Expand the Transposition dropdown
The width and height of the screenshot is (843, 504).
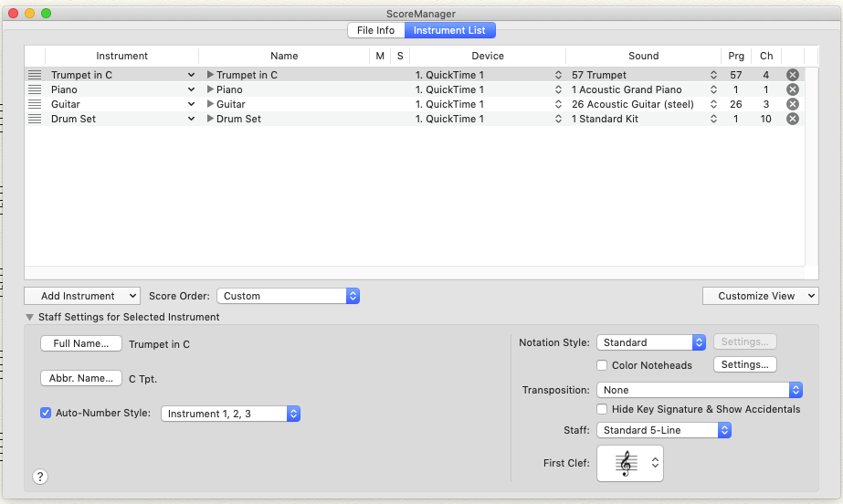pyautogui.click(x=699, y=390)
